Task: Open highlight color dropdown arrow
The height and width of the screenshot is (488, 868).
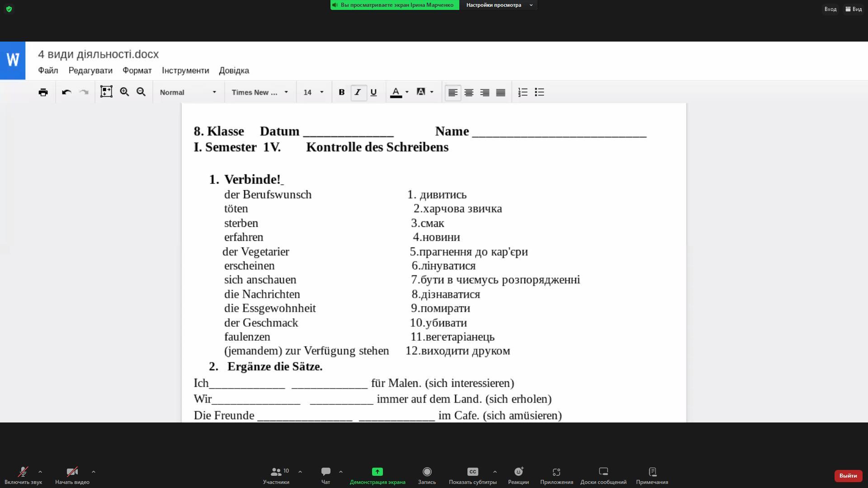Action: [x=432, y=92]
